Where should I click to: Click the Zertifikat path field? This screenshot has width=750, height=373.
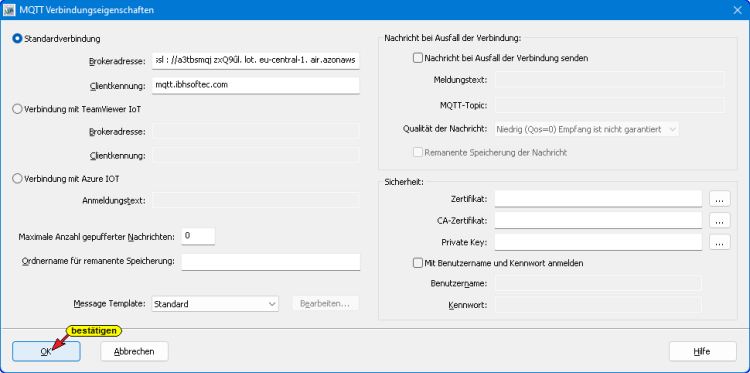[x=598, y=198]
